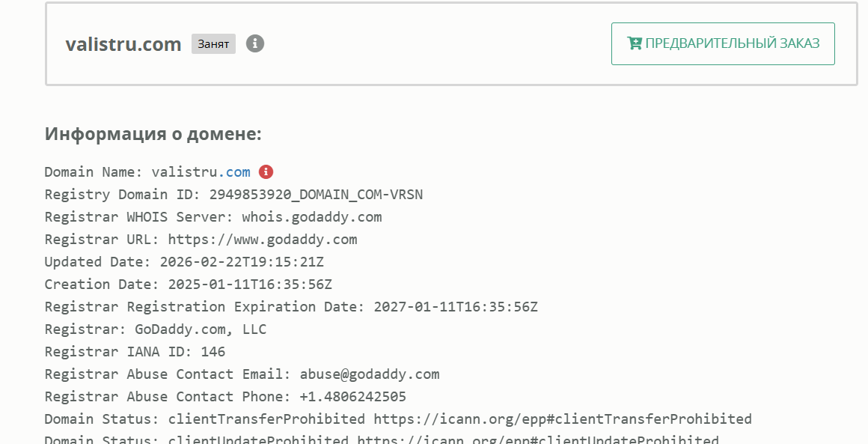Click the GoDaddy.com, LLC registrar name
Screen dimensions: 868x444
[x=200, y=329]
